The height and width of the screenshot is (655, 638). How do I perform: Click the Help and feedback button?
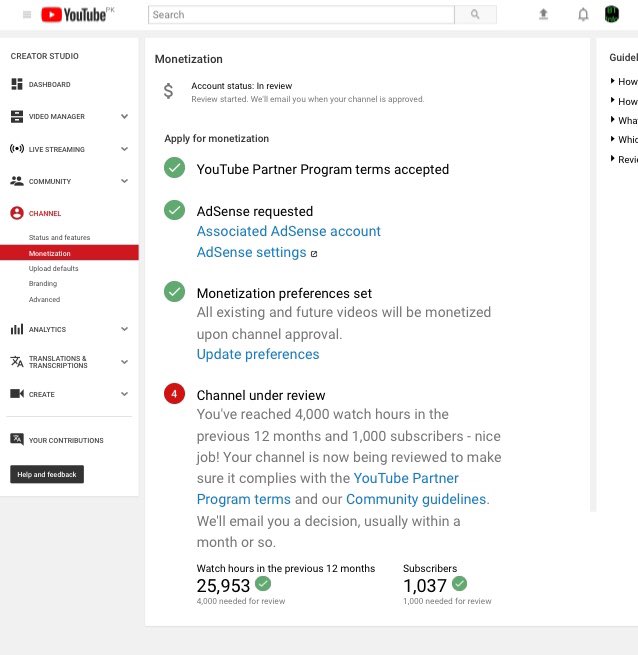[47, 474]
